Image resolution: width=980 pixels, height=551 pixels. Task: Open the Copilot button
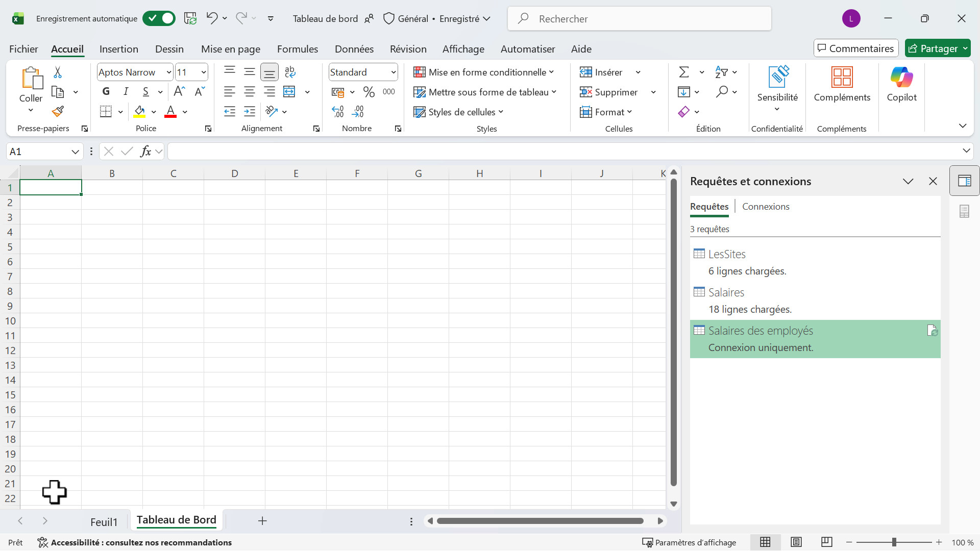tap(901, 84)
